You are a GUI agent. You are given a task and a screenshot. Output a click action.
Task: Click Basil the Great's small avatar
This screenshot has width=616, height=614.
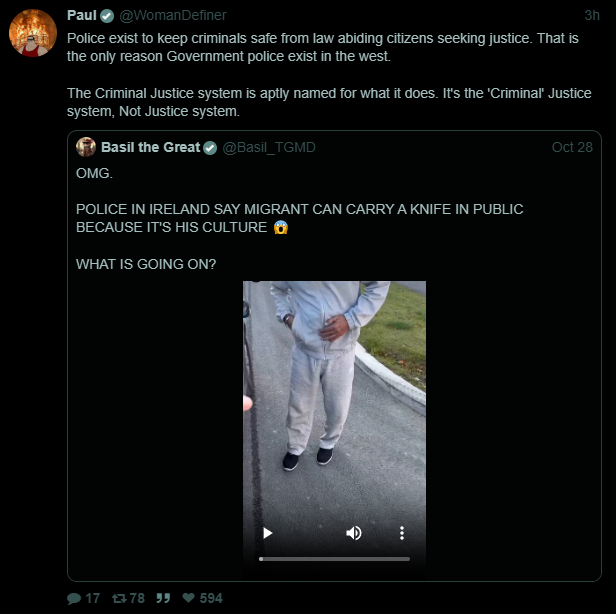[x=86, y=147]
